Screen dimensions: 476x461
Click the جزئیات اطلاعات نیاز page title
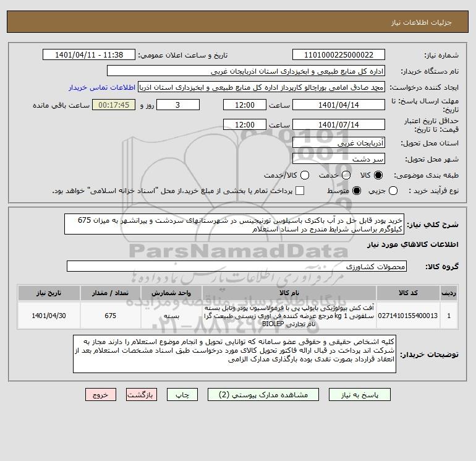coord(422,22)
